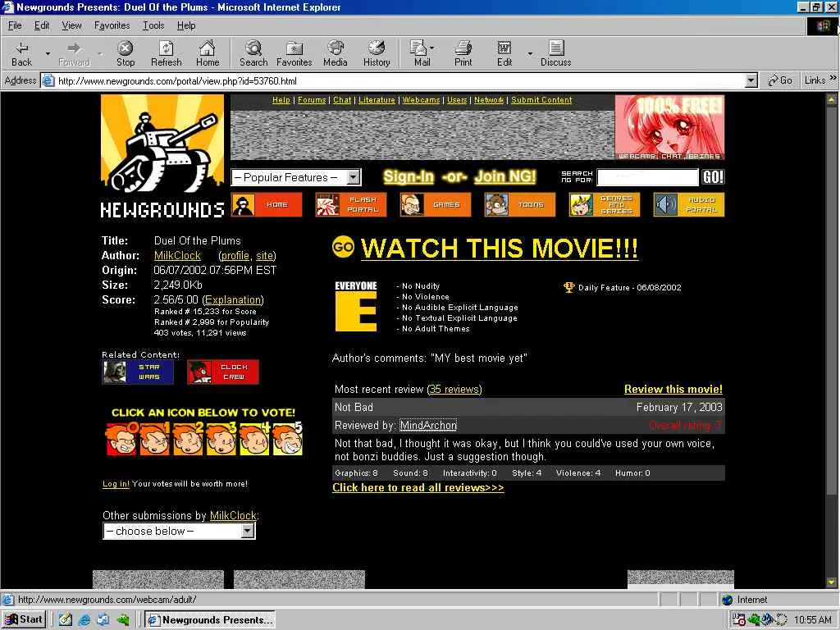Image resolution: width=840 pixels, height=630 pixels.
Task: Click the Back toolbar button
Action: 21,53
